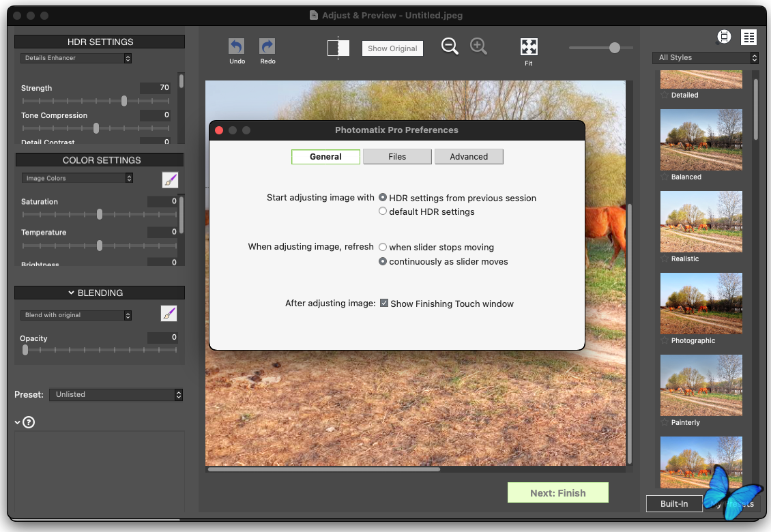The width and height of the screenshot is (771, 532).
Task: Star the Realistic preset
Action: pyautogui.click(x=665, y=258)
